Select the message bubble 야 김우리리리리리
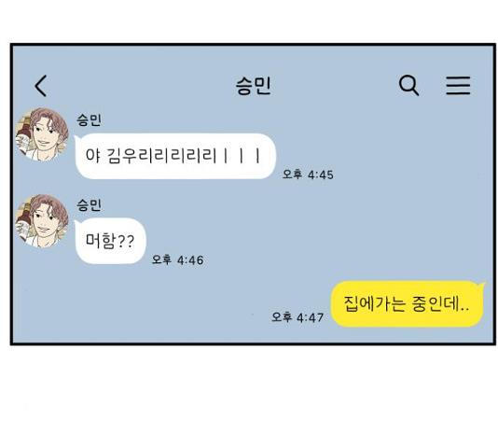This screenshot has width=498, height=448. 175,156
